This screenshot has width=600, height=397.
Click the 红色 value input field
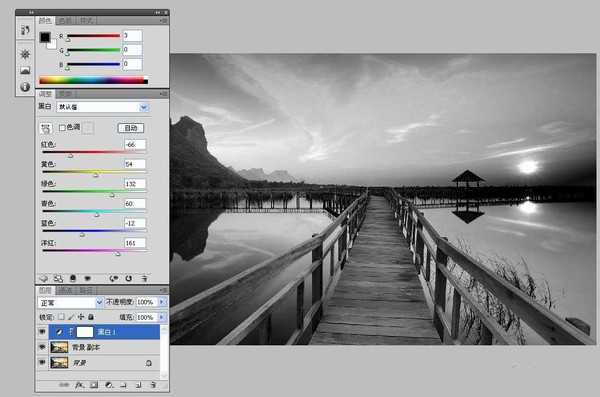135,144
